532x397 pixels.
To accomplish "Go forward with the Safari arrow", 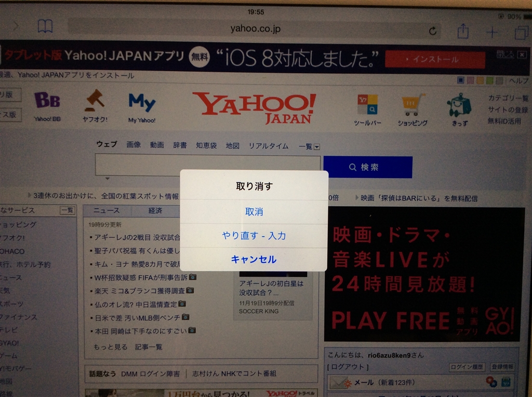I will (16, 25).
